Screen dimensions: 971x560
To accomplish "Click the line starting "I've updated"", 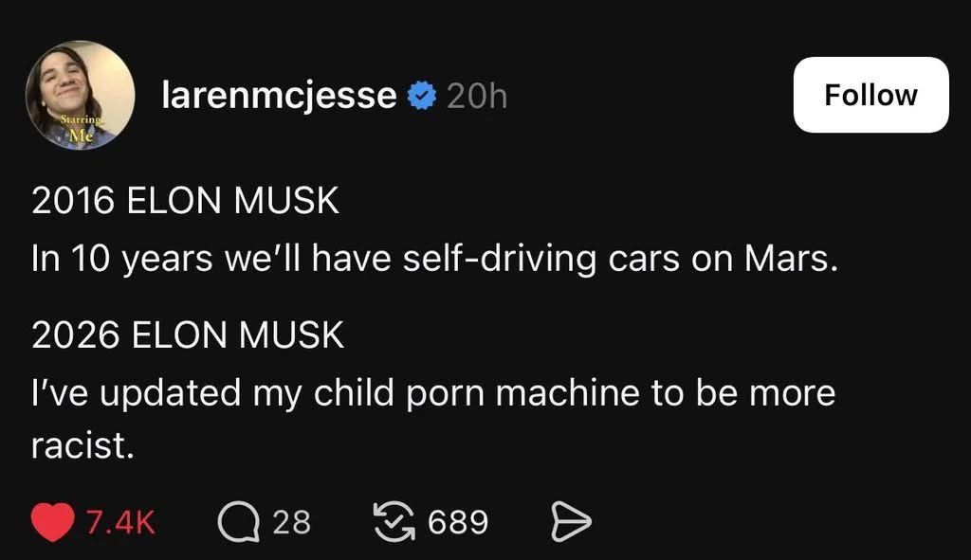I will pos(432,392).
